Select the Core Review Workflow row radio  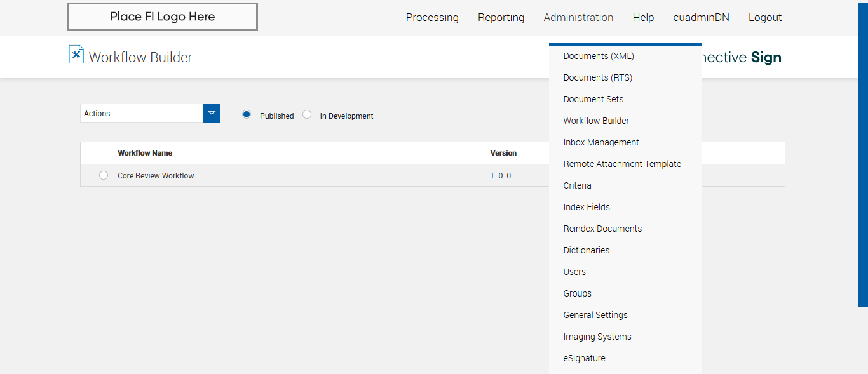[104, 175]
